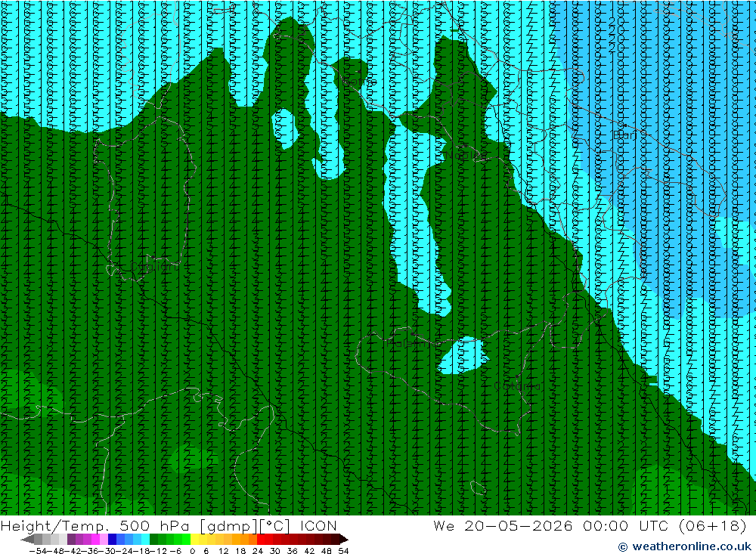
Task: Click the legend value 12 under yellow swatches
Action: pos(223,551)
